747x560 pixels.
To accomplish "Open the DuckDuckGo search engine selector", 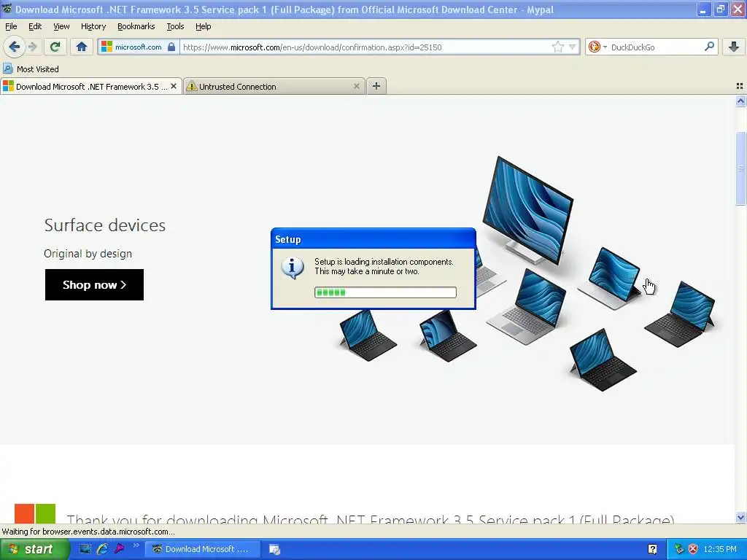I will (x=597, y=47).
